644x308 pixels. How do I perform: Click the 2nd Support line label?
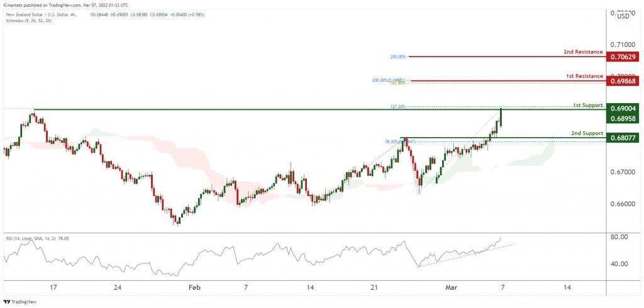pos(587,133)
